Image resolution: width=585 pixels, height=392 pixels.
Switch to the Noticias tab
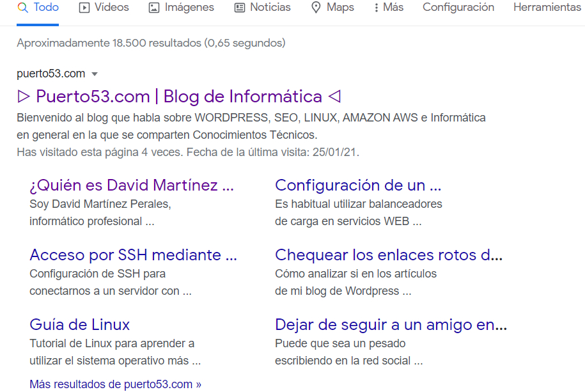click(263, 8)
